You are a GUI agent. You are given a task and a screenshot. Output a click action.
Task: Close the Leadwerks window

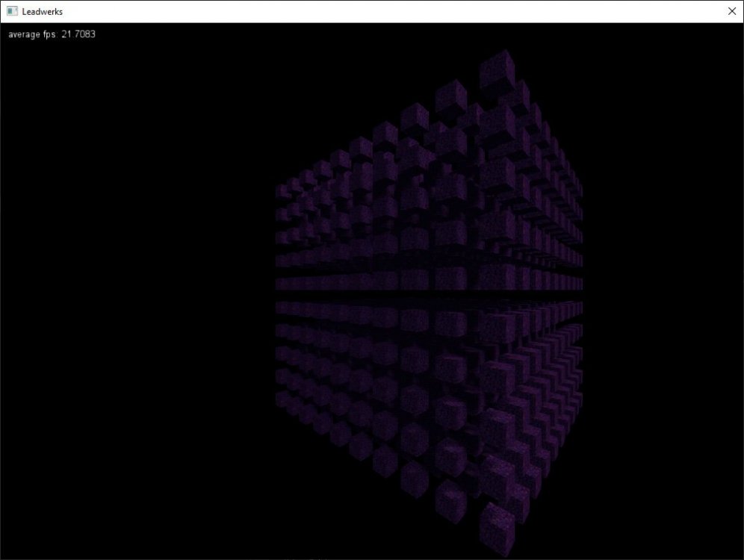point(731,11)
